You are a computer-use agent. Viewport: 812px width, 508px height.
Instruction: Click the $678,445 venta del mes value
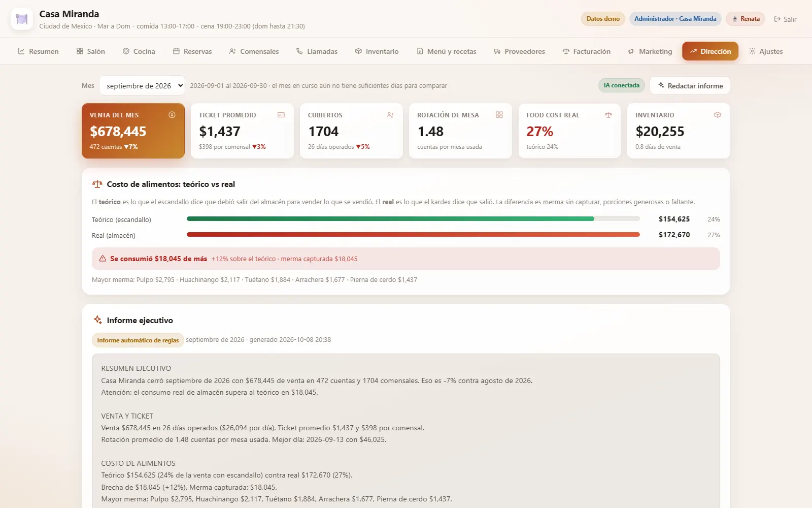(x=118, y=132)
